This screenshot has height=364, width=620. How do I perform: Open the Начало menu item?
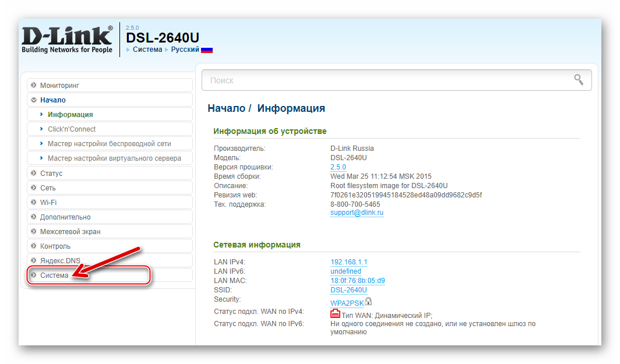(x=110, y=100)
